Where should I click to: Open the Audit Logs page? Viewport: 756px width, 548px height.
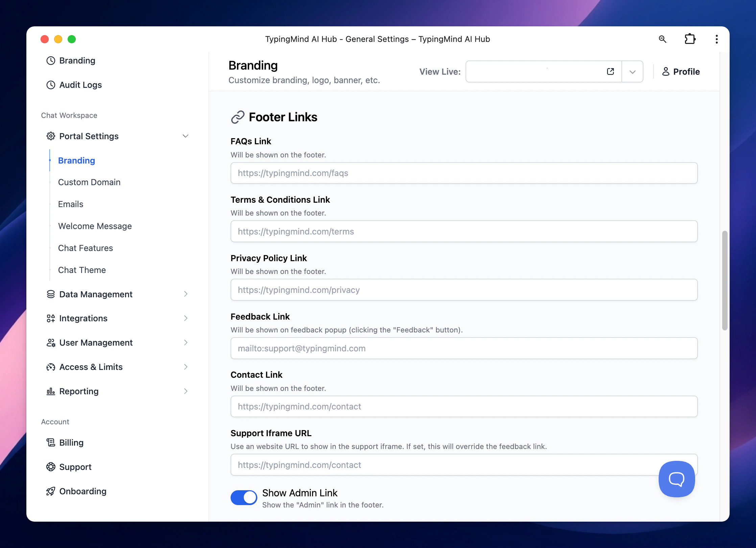point(80,85)
